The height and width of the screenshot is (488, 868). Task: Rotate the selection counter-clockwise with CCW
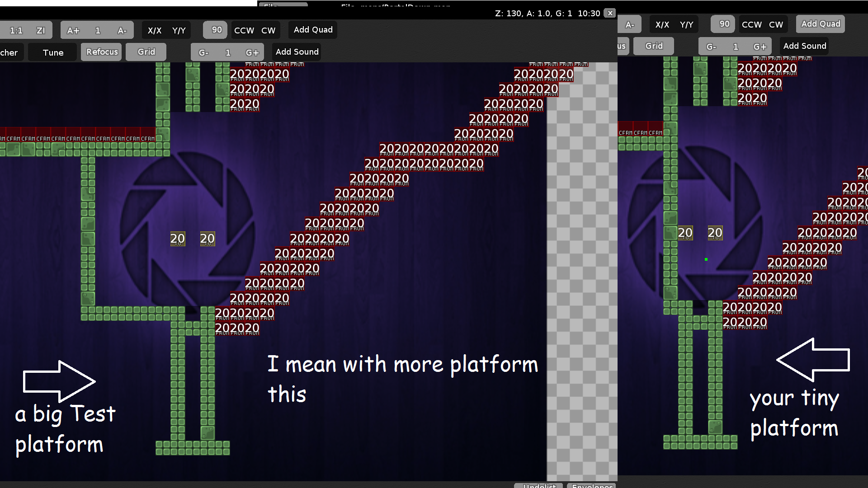tap(244, 30)
